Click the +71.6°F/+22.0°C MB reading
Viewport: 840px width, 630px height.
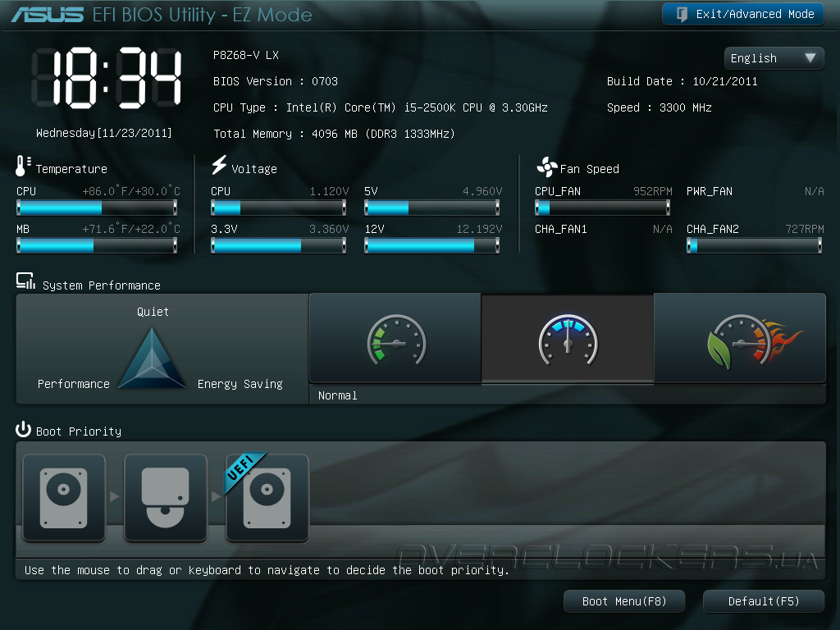[x=131, y=230]
